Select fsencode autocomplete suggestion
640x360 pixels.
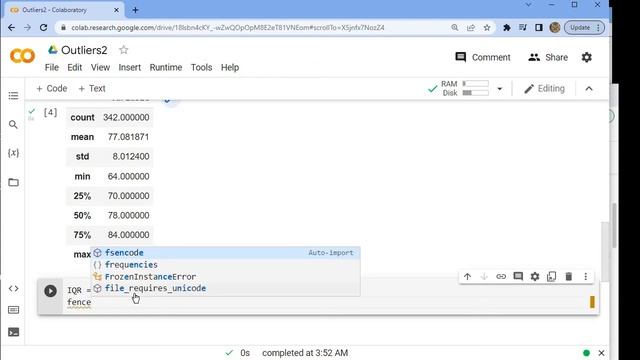tap(225, 253)
